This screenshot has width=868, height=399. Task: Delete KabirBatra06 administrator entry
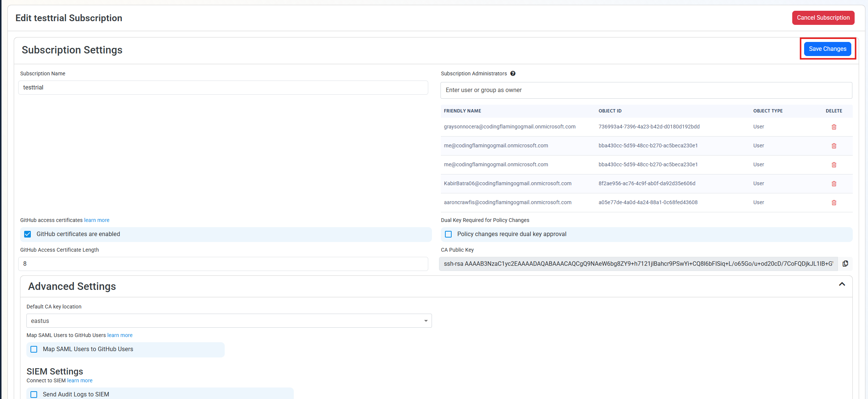834,184
